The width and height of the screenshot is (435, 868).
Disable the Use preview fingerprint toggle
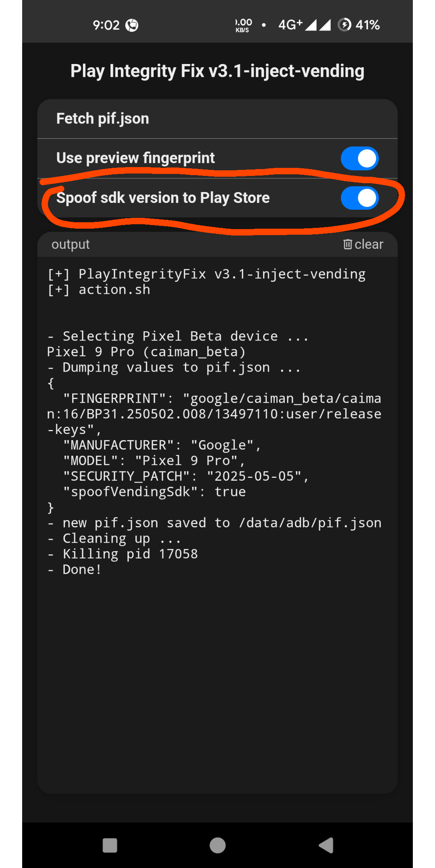[359, 158]
